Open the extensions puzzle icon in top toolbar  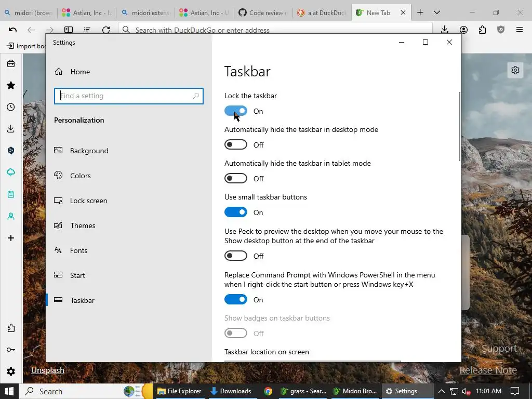point(482,30)
